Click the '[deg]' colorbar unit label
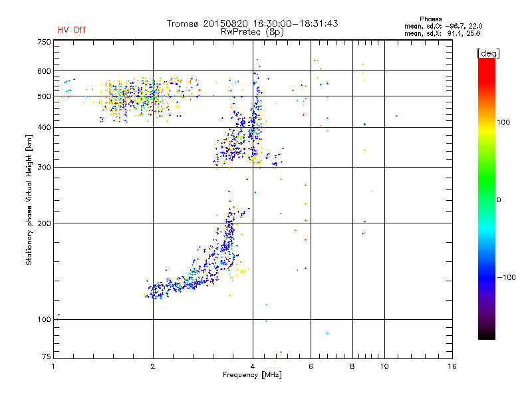 [x=488, y=53]
